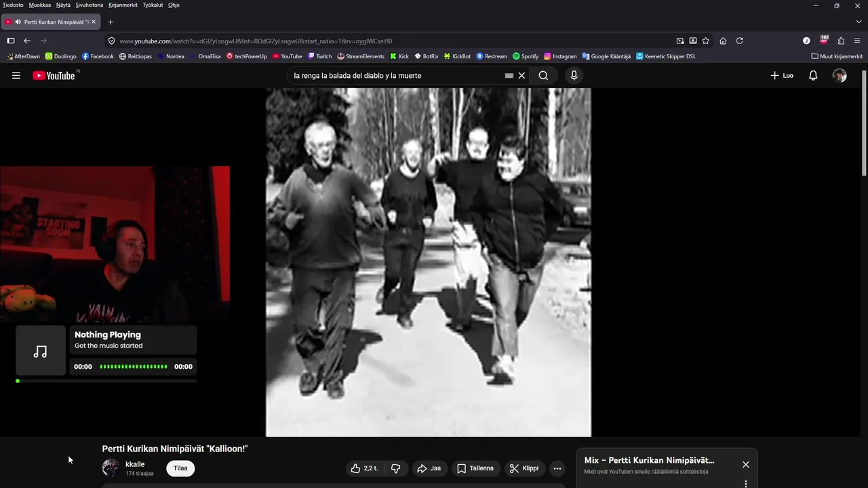Close the Pertti Kurikan Nimipäivät tab
The image size is (868, 488).
tap(94, 22)
